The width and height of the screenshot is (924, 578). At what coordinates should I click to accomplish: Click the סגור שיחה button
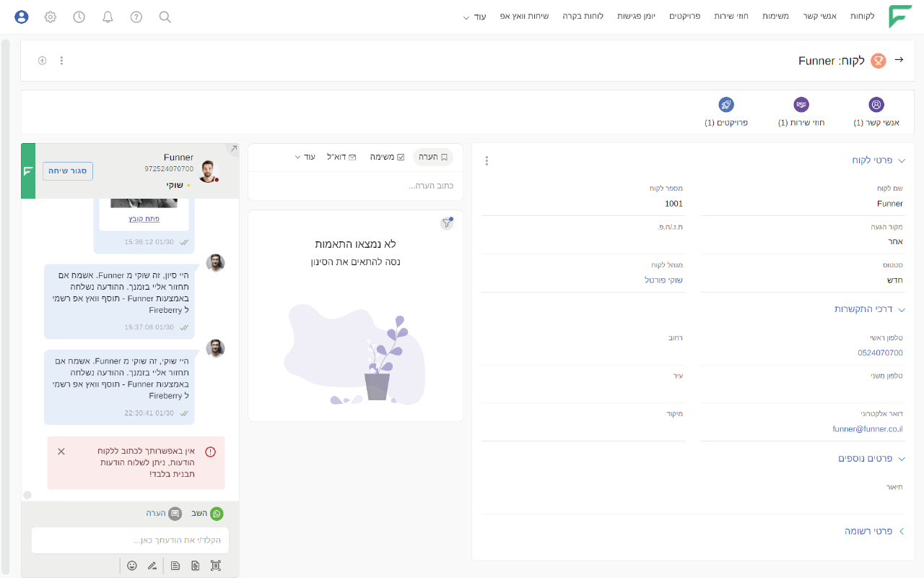point(67,171)
